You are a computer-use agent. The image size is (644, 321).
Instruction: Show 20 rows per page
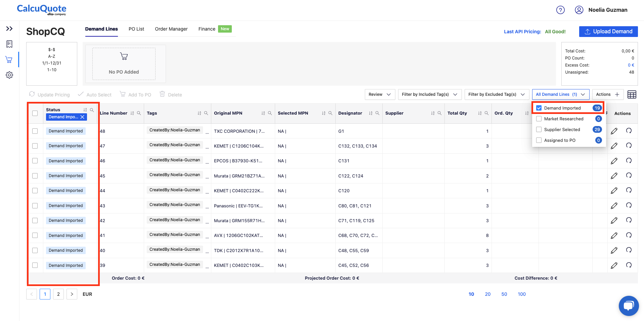pos(488,294)
